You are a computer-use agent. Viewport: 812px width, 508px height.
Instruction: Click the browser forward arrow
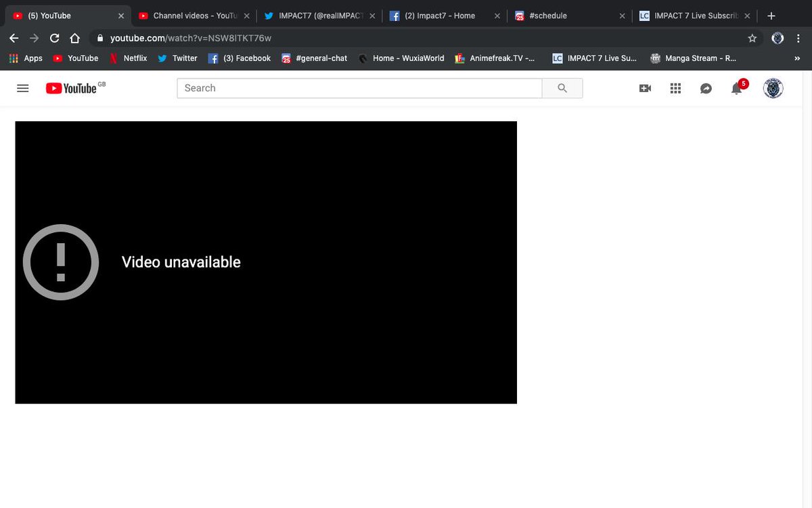click(x=35, y=39)
